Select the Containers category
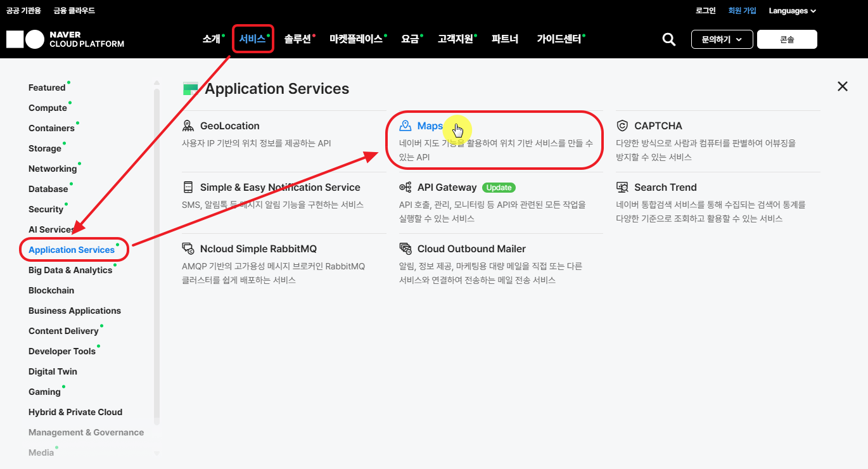868x469 pixels. point(51,128)
